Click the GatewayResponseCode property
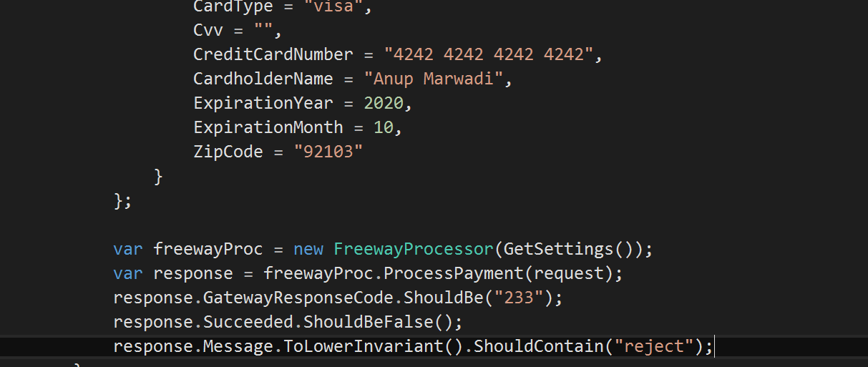Screen dimensions: 868x367 [299, 298]
